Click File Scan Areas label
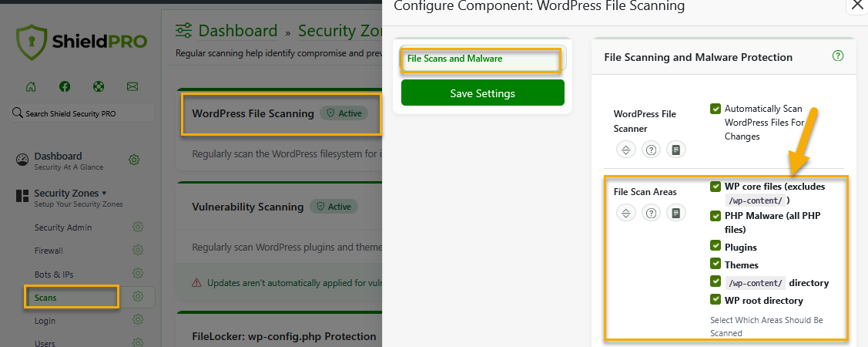Image resolution: width=868 pixels, height=347 pixels. (x=645, y=192)
